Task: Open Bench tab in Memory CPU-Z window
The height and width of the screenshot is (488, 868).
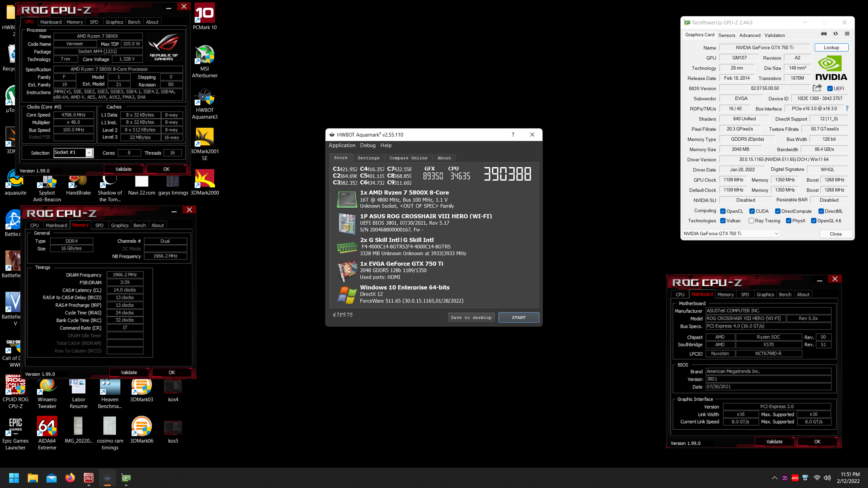Action: tap(139, 225)
